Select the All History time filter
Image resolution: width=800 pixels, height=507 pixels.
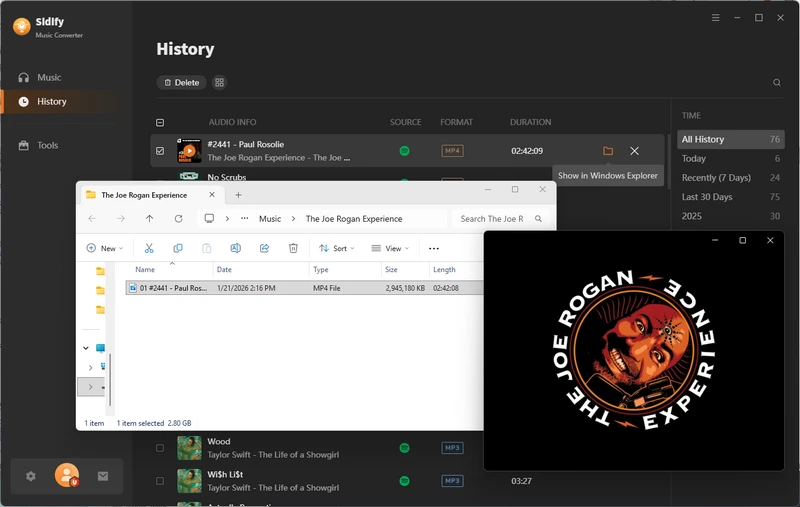click(730, 139)
